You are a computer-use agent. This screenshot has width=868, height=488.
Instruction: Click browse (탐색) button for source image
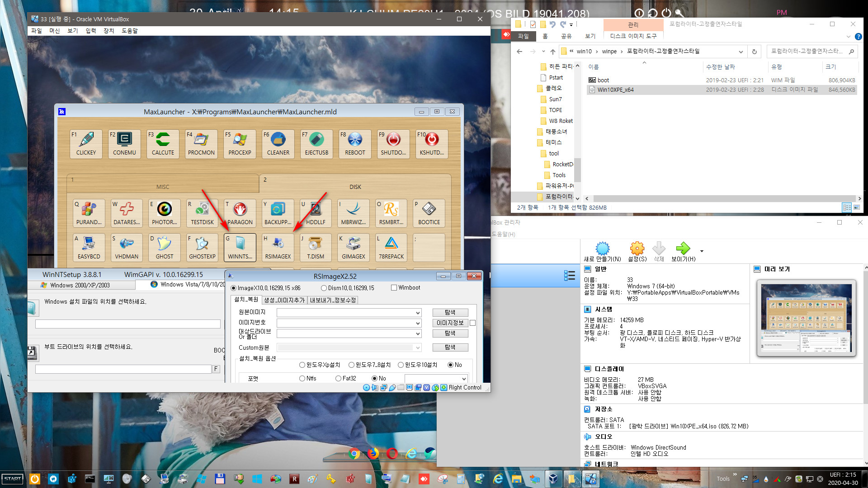[x=450, y=313]
